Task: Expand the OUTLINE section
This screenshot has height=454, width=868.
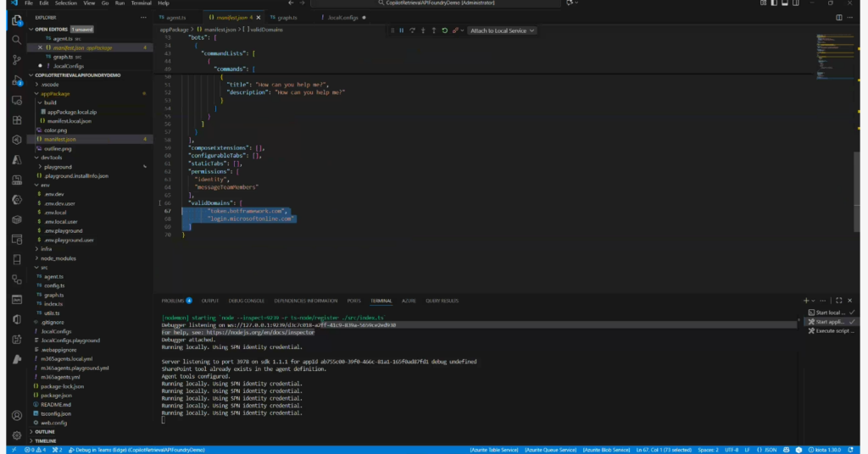Action: coord(45,431)
